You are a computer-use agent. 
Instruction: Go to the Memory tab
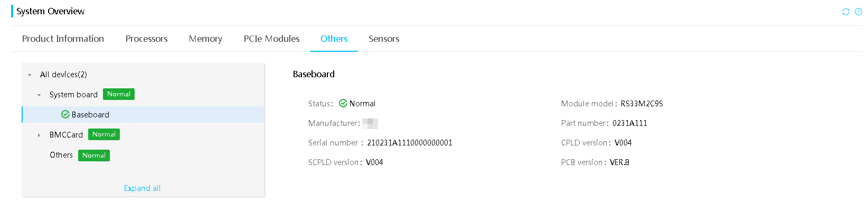pos(205,39)
